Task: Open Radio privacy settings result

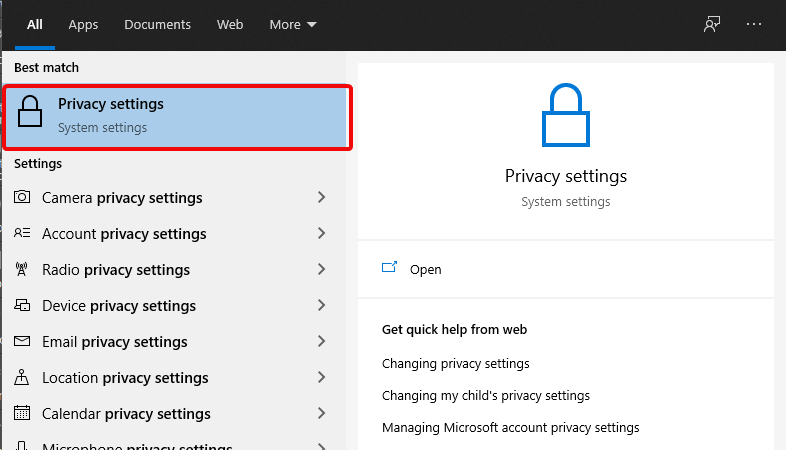Action: point(116,270)
